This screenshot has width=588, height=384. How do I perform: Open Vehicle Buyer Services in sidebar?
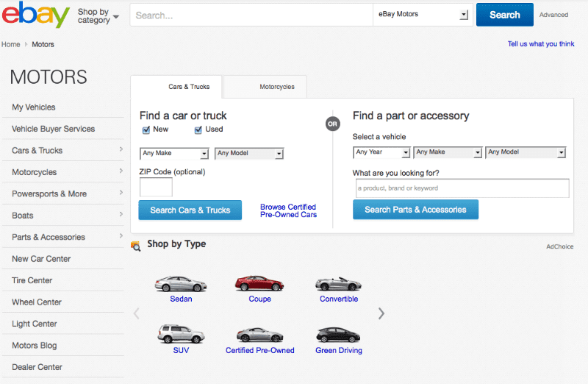[x=53, y=129]
